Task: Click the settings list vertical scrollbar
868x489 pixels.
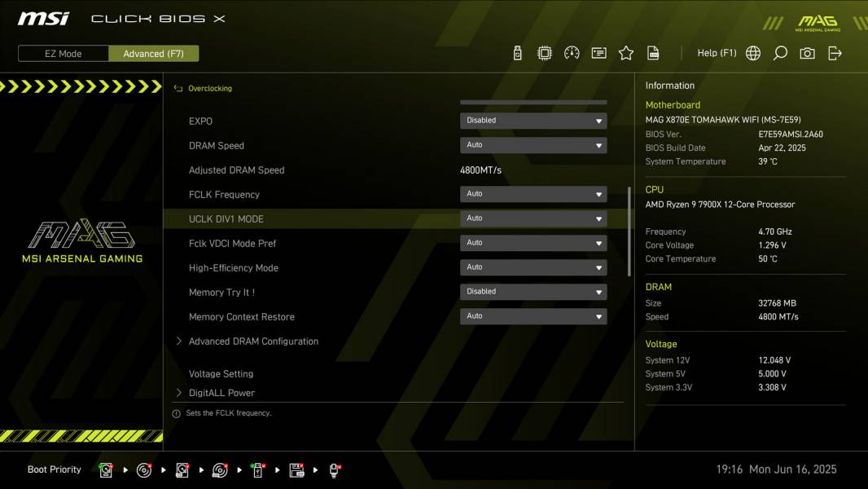Action: (x=629, y=231)
